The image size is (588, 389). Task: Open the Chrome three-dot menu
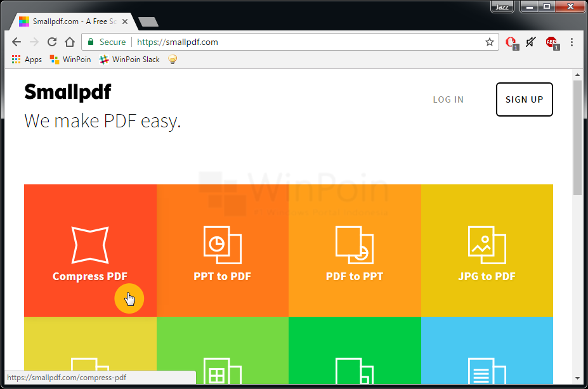click(572, 42)
